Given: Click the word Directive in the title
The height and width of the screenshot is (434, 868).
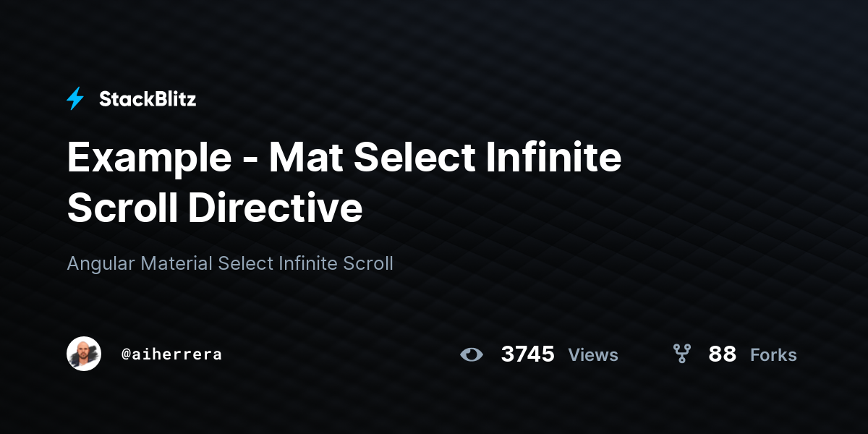Looking at the screenshot, I should (x=276, y=208).
